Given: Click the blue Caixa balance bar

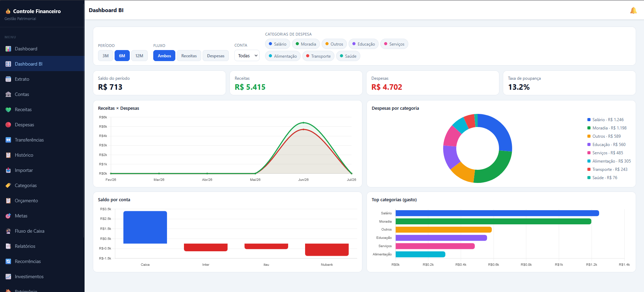Looking at the screenshot, I should tap(145, 227).
